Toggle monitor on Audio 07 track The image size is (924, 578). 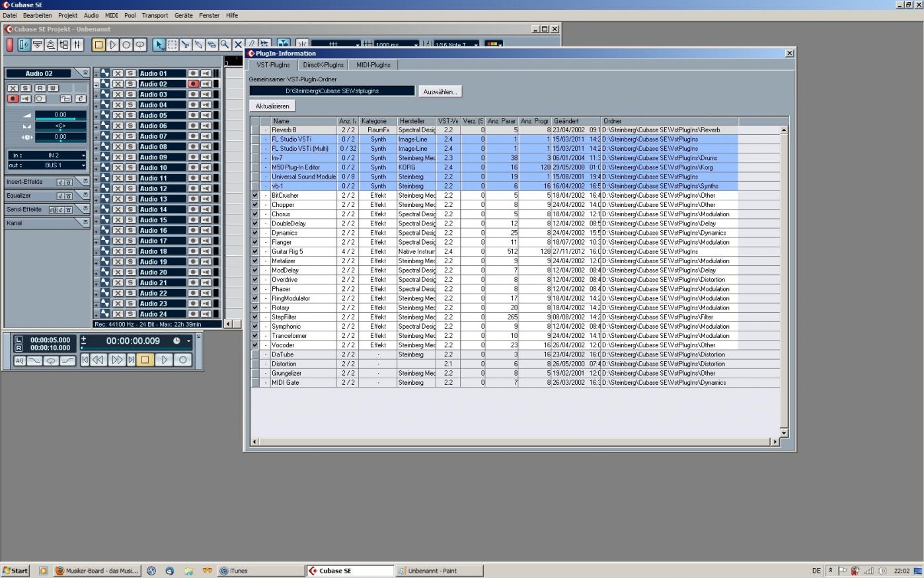(206, 136)
